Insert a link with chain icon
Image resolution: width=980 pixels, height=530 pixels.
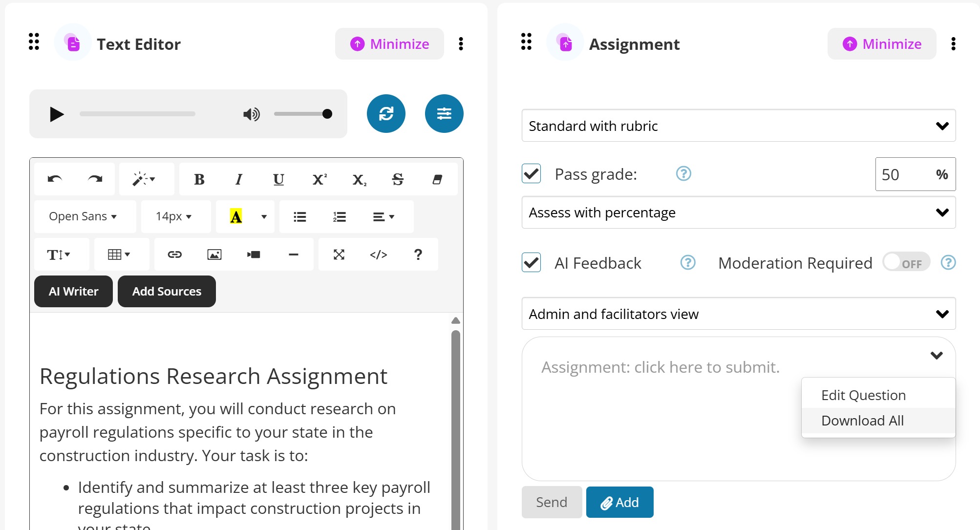174,254
